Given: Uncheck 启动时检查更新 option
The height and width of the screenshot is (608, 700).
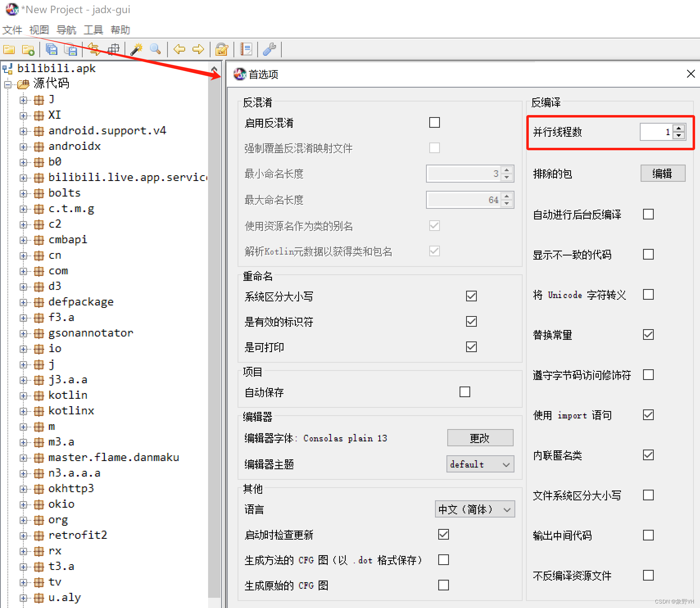Looking at the screenshot, I should [444, 534].
